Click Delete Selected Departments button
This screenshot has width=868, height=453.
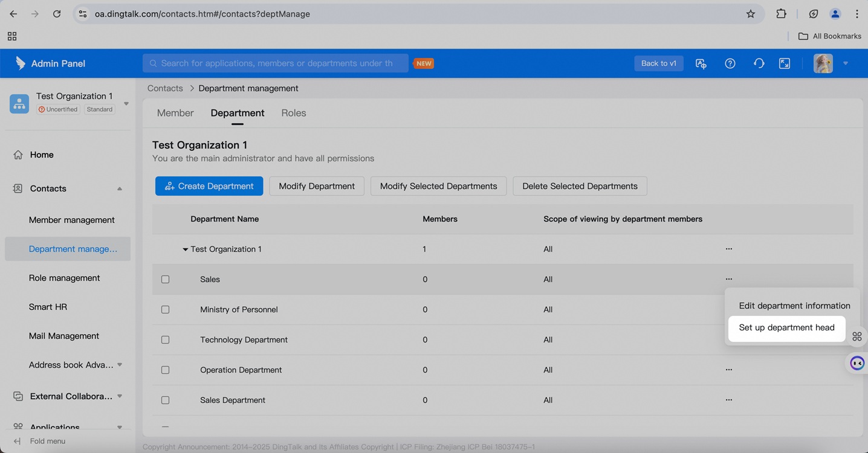(580, 186)
